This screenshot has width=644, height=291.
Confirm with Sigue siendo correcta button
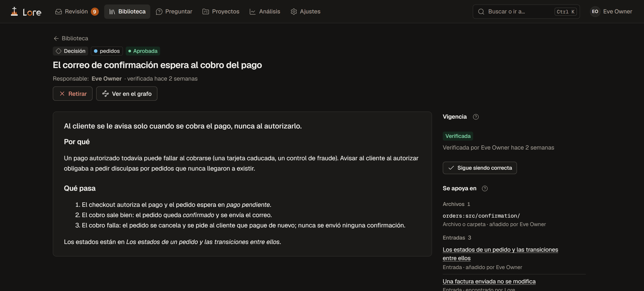480,168
